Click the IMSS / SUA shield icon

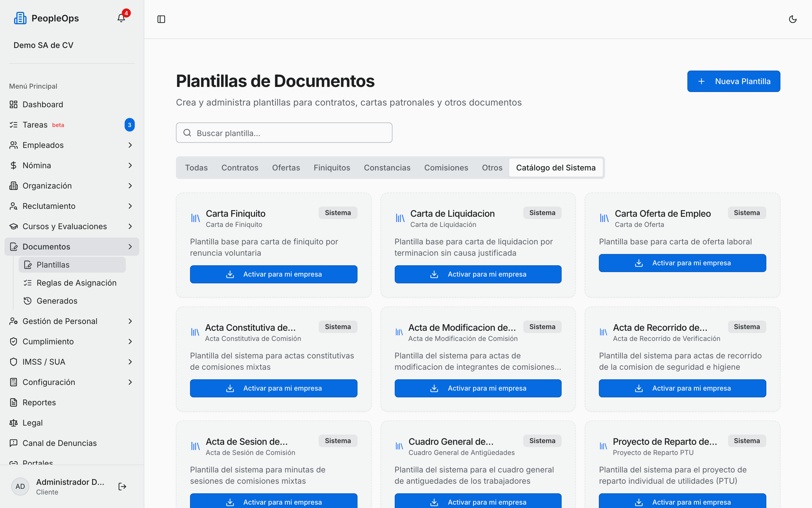(x=14, y=362)
